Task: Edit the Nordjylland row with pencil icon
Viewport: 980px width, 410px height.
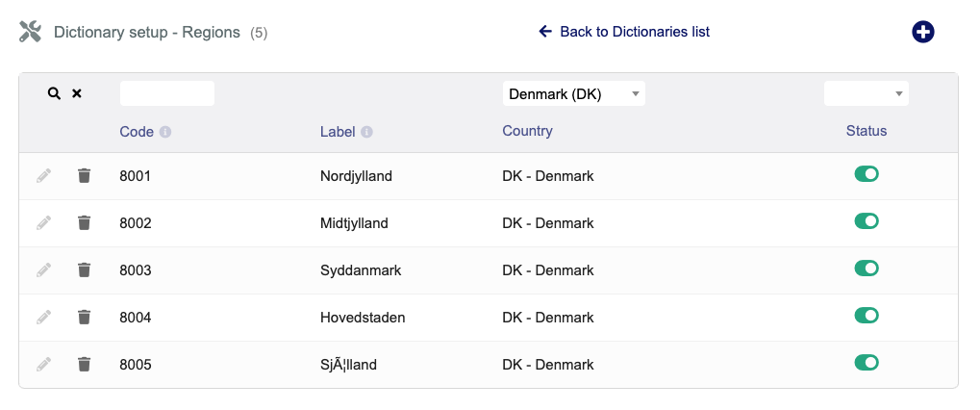Action: [43, 175]
